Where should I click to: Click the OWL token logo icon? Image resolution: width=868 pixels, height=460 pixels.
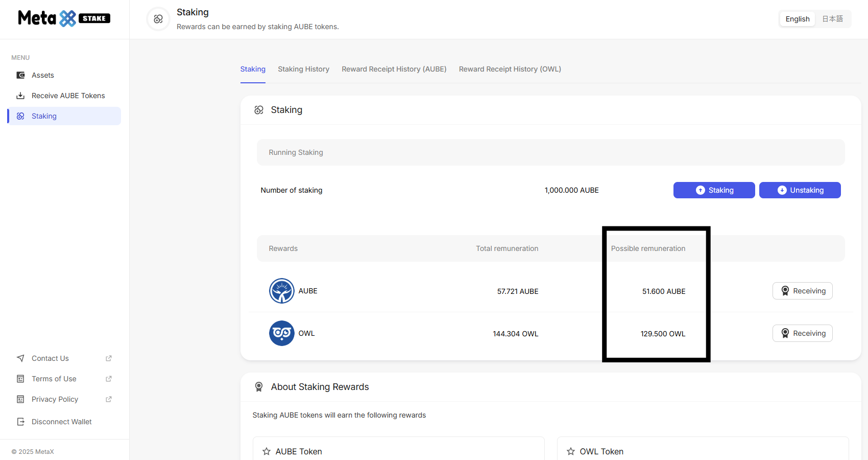tap(281, 333)
